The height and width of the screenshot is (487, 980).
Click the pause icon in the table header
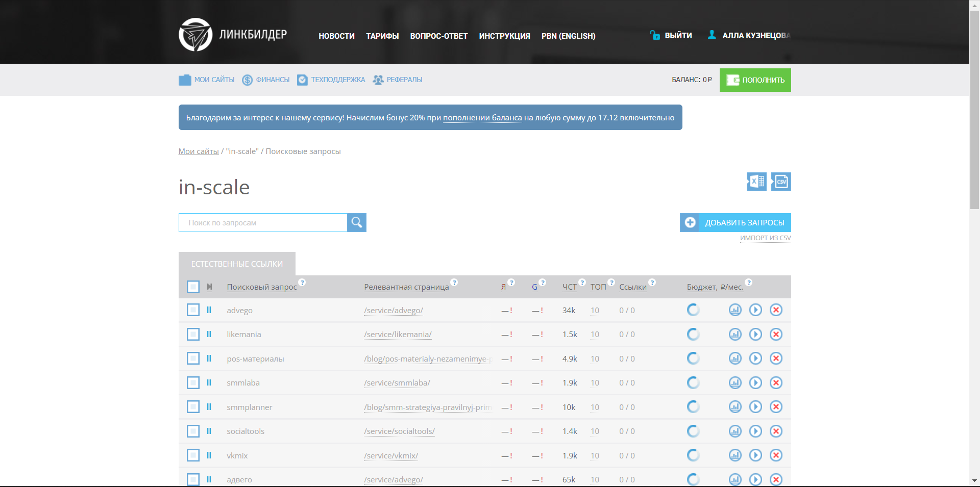click(209, 287)
